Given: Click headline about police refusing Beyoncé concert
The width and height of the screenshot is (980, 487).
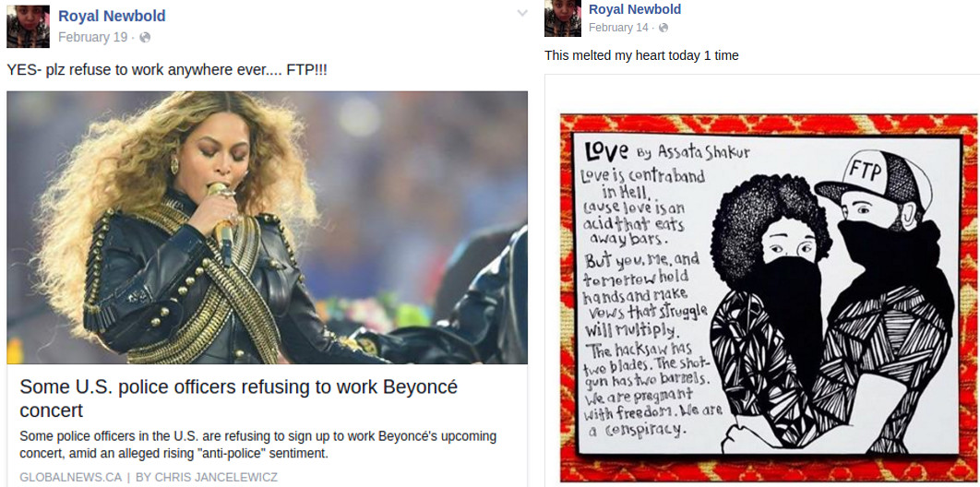Looking at the screenshot, I should click(x=239, y=398).
